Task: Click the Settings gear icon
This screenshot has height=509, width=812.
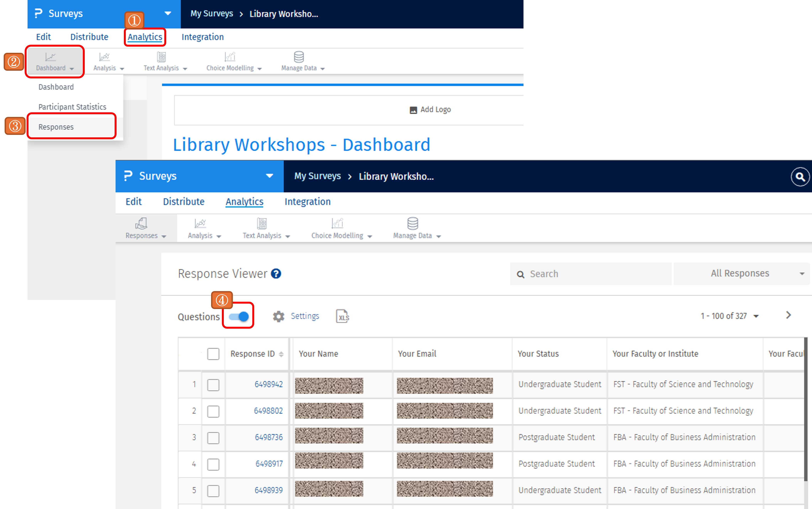Action: click(x=278, y=317)
